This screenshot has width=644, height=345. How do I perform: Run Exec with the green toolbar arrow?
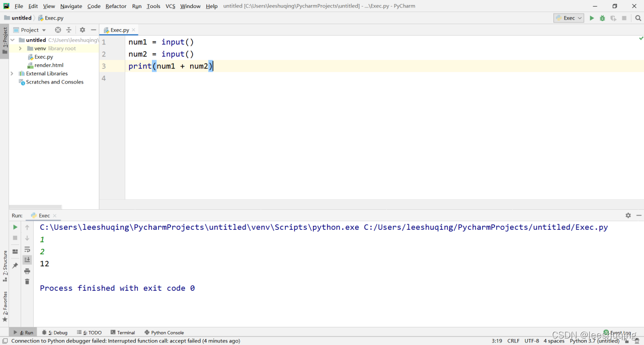point(592,18)
